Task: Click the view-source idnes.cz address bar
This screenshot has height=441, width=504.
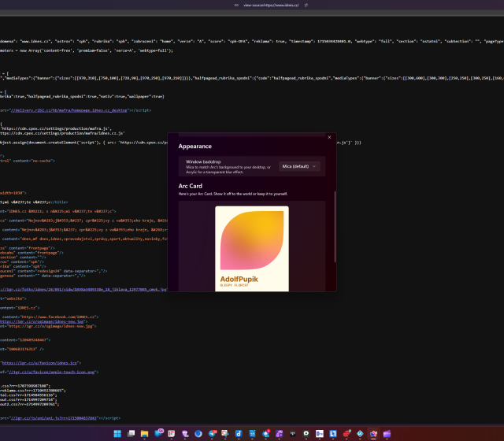Action: (x=272, y=5)
